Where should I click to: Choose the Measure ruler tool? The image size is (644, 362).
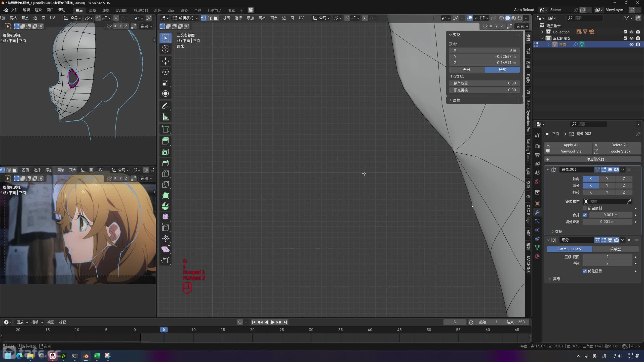point(165,117)
